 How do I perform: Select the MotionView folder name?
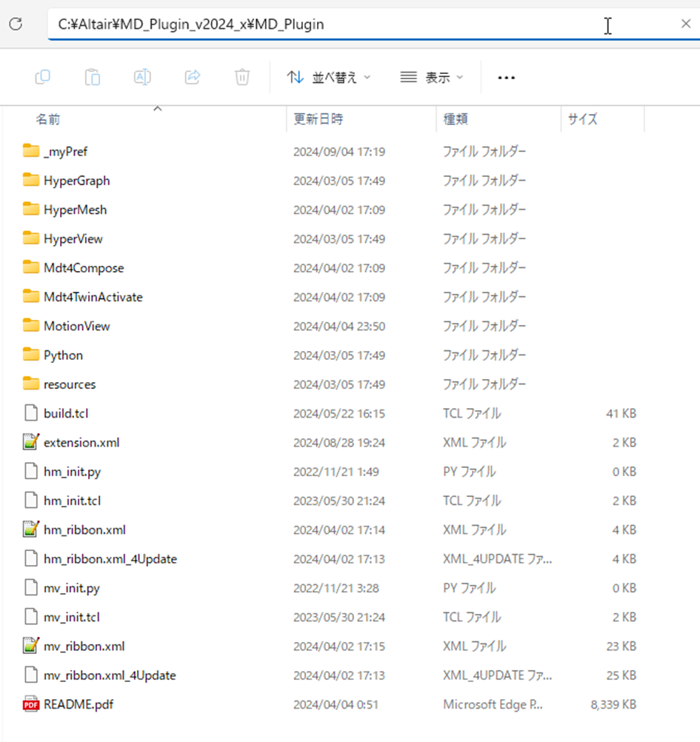(77, 326)
